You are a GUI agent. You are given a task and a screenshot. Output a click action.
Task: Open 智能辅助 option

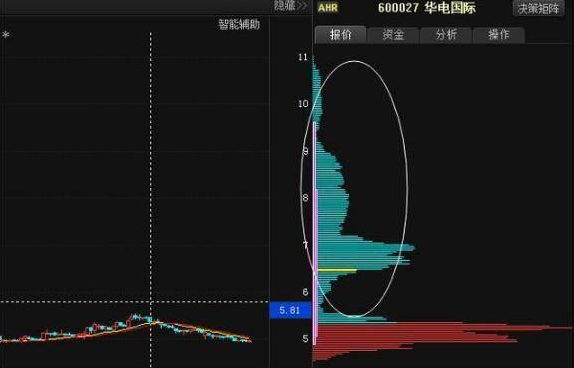pos(239,25)
